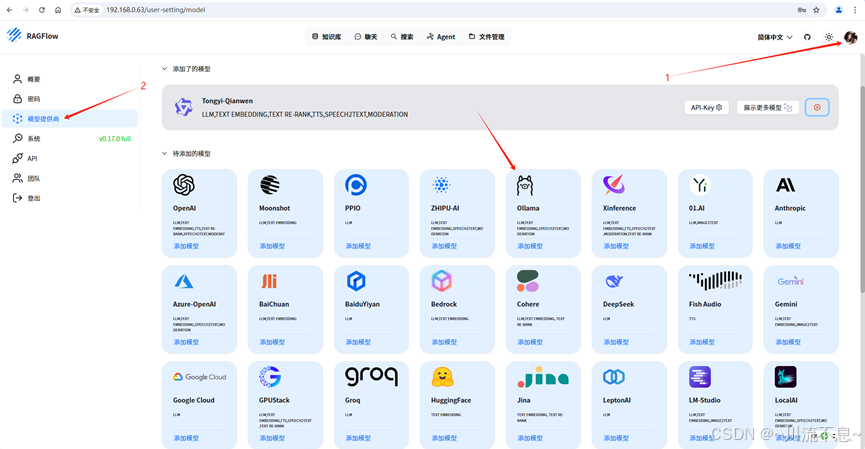The image size is (865, 449).
Task: Click the Xinference logo icon
Action: [613, 185]
